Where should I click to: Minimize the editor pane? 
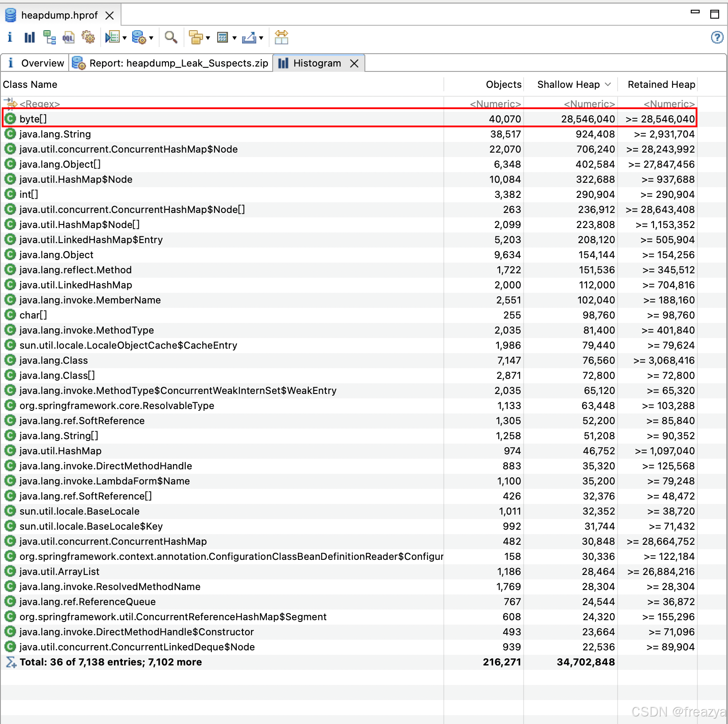coord(695,12)
